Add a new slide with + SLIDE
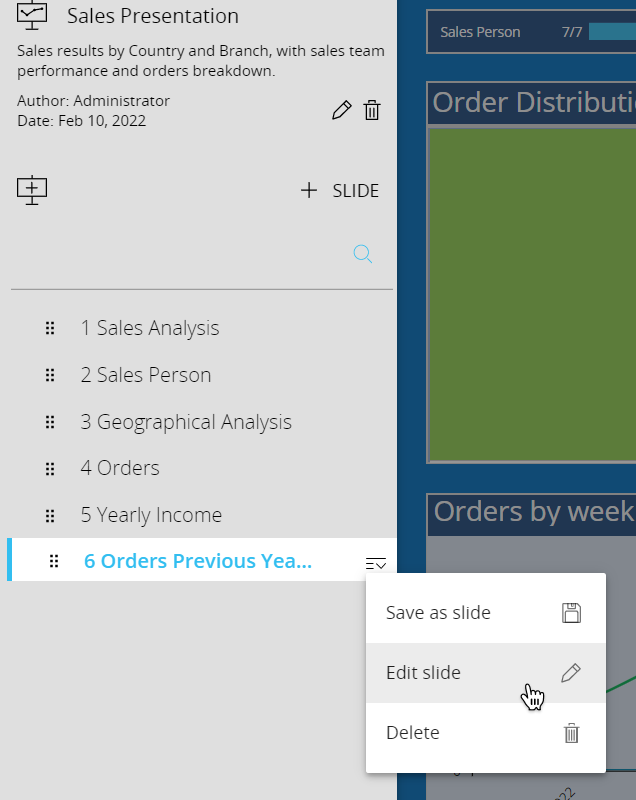The image size is (636, 800). [340, 190]
